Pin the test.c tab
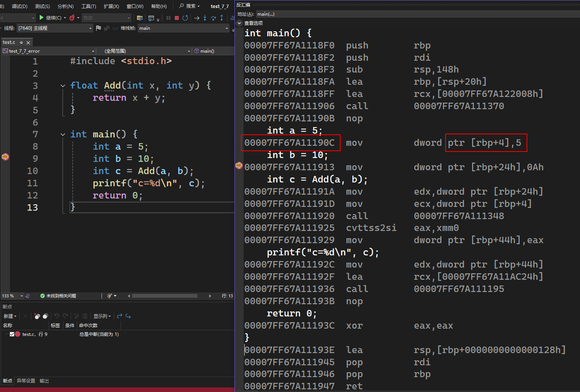Screen dimensions: 580x392 pos(21,42)
